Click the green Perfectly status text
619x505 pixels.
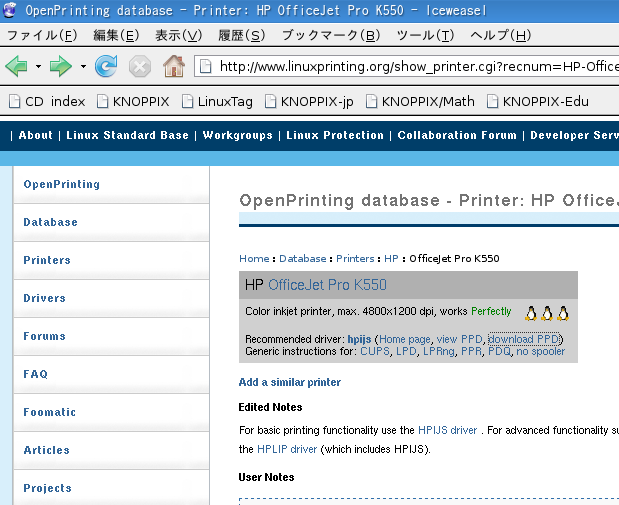(x=491, y=311)
